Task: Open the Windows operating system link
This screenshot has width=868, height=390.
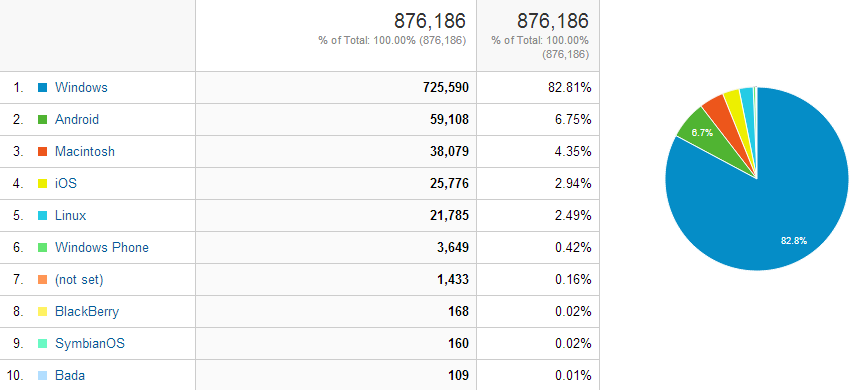Action: click(x=81, y=87)
